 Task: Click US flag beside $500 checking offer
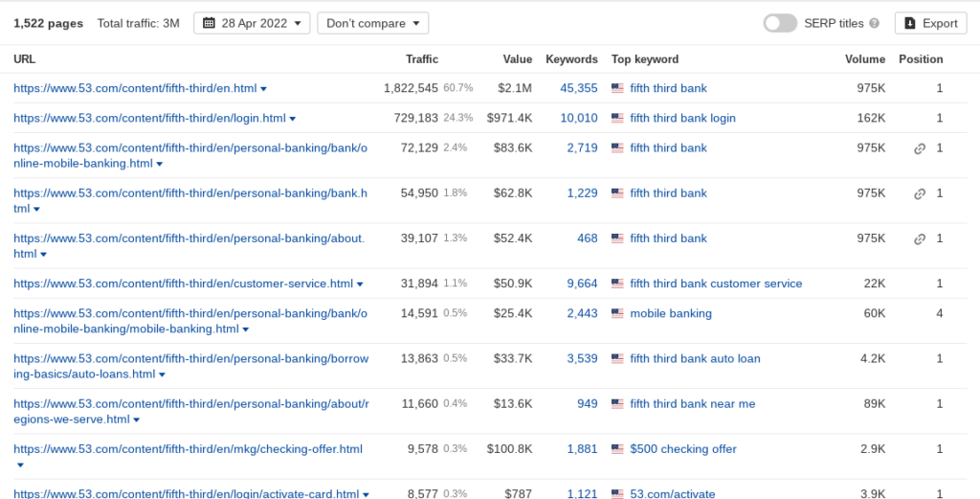click(617, 449)
